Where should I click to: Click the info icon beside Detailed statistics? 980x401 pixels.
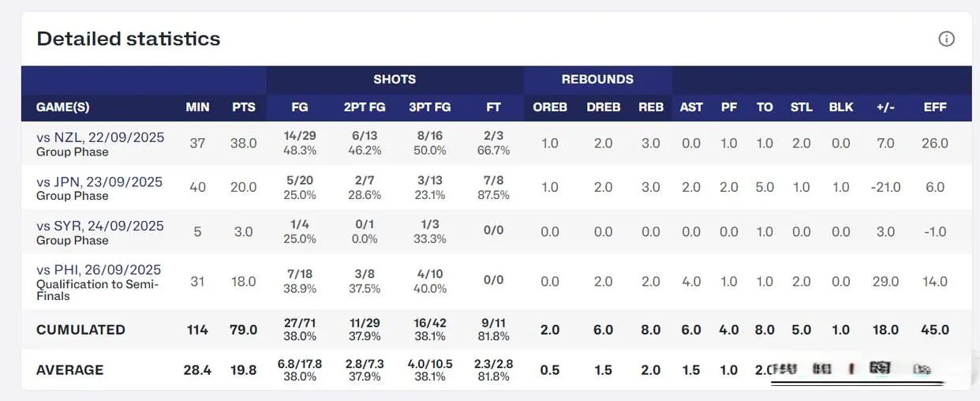coord(946,39)
